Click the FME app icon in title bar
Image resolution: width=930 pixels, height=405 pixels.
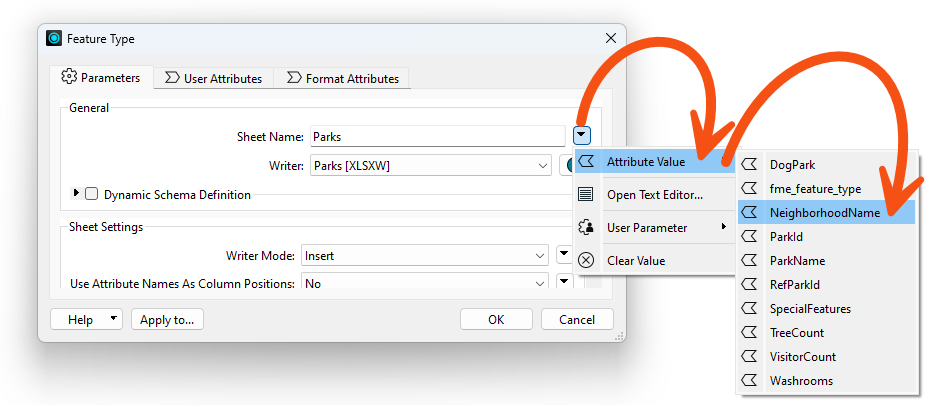pos(54,39)
